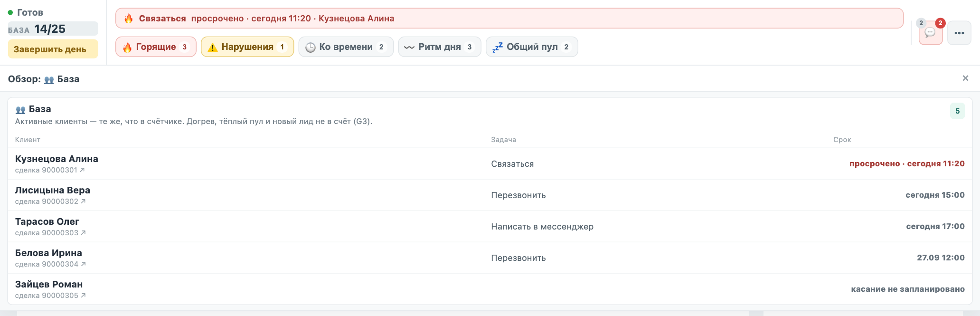The image size is (980, 316).
Task: Open deal link сделка 90000304
Action: click(50, 264)
